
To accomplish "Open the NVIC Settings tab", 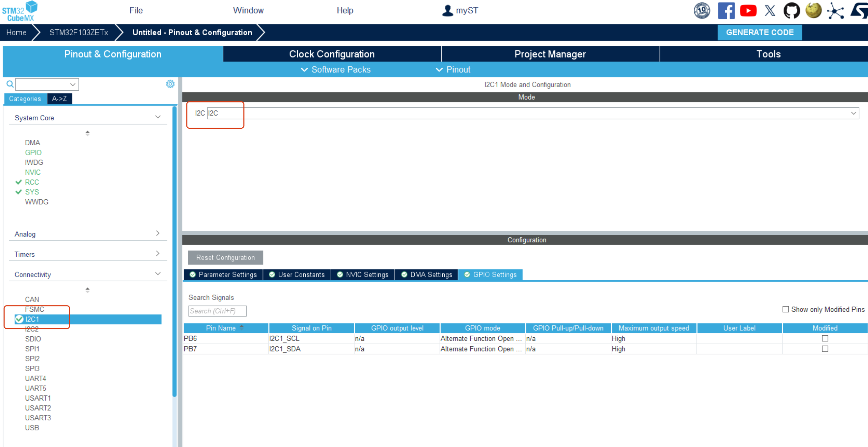I will pyautogui.click(x=363, y=275).
